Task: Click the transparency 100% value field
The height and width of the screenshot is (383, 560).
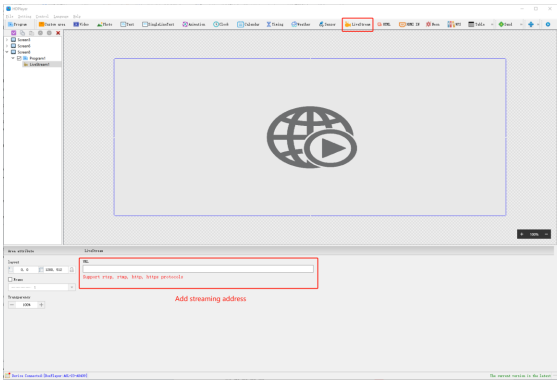Action: coord(27,305)
